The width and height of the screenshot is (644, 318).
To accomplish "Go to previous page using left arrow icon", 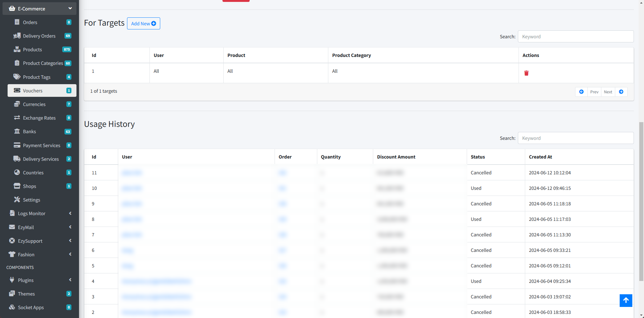I will coord(581,92).
